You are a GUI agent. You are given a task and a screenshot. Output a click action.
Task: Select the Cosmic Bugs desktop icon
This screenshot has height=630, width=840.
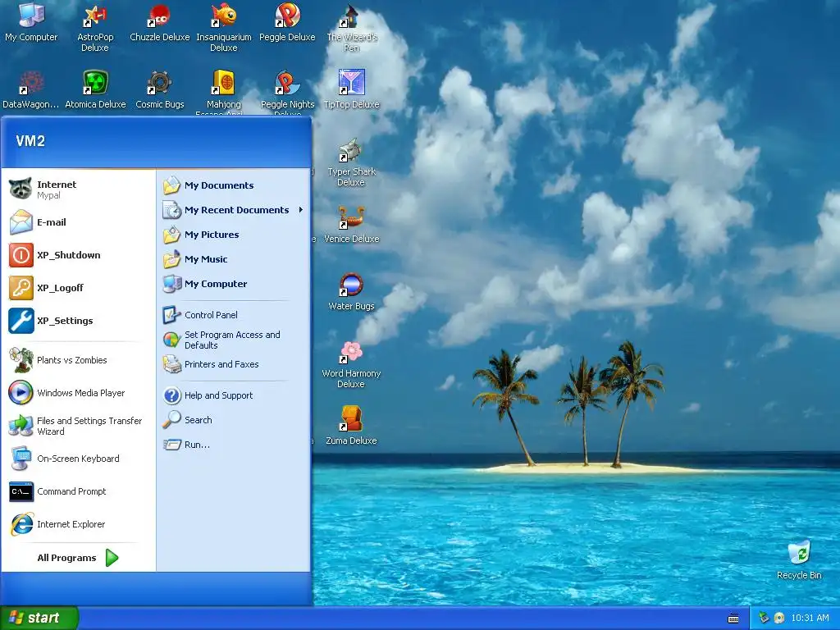click(x=160, y=89)
